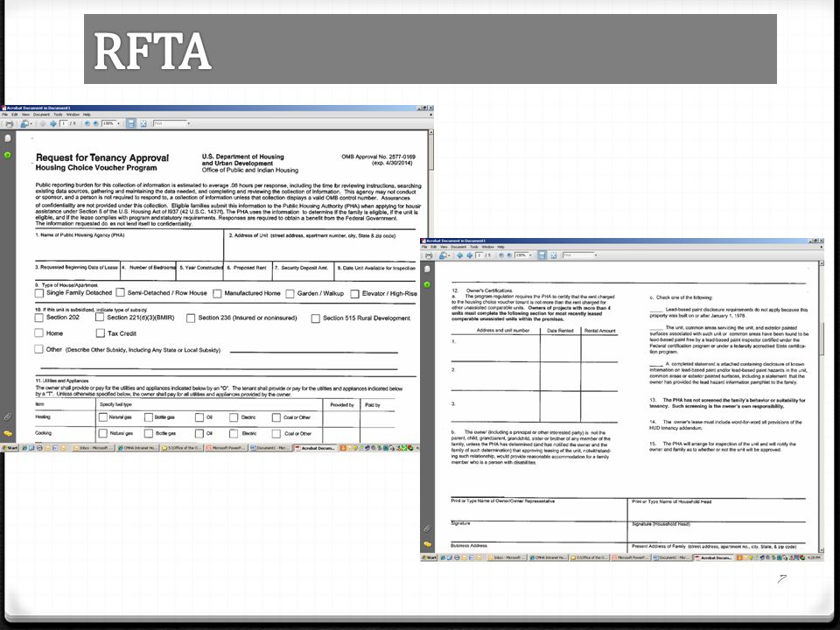Open the File menu in the left Acrobat window
840x630 pixels.
5,115
